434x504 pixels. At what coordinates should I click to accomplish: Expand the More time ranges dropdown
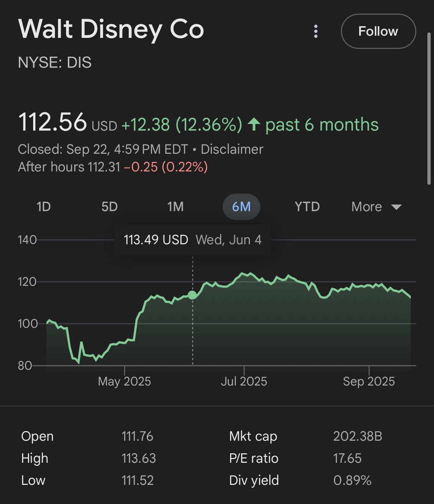[376, 207]
